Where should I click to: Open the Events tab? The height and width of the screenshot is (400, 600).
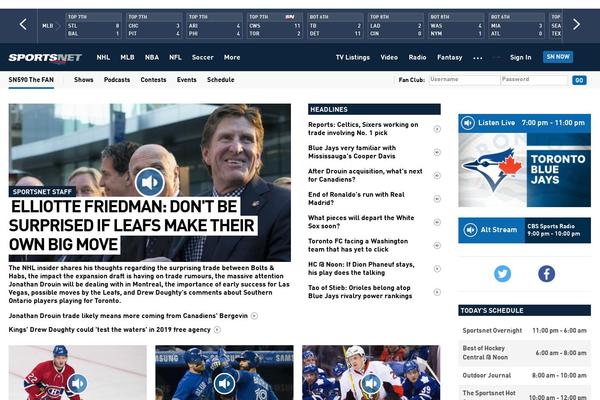coord(187,80)
